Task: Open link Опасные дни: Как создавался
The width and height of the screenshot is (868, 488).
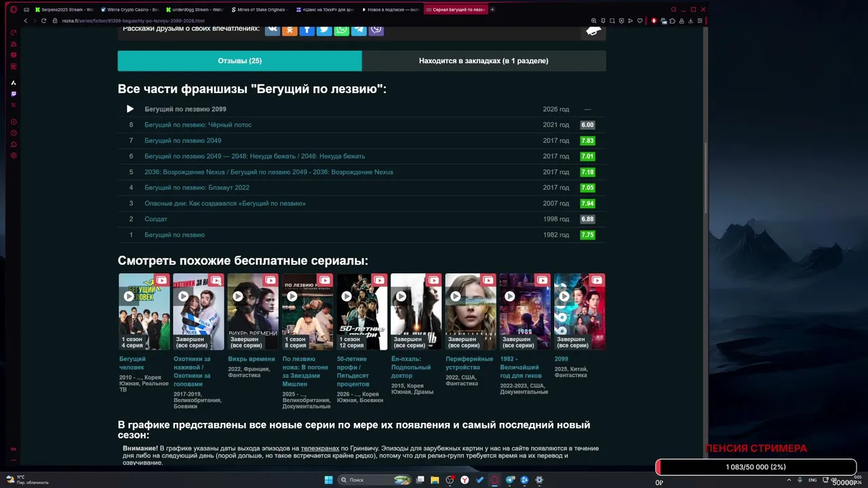Action: pyautogui.click(x=225, y=203)
